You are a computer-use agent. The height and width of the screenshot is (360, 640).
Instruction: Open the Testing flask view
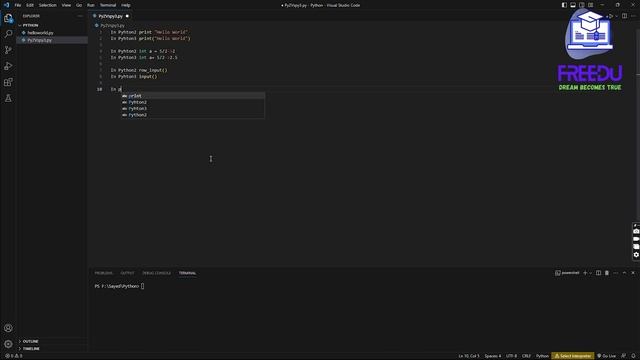(8, 98)
